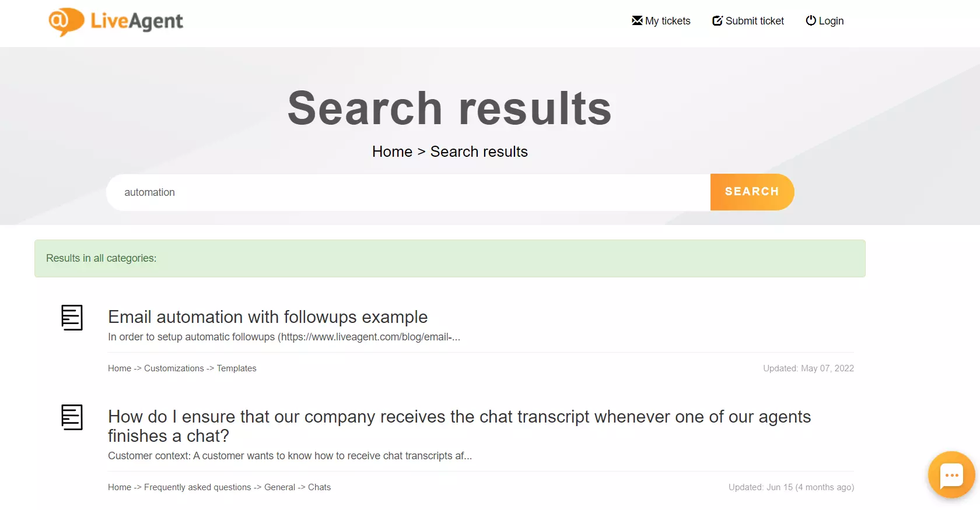Click the My tickets envelope icon
Viewport: 980px width, 510px height.
tap(636, 20)
